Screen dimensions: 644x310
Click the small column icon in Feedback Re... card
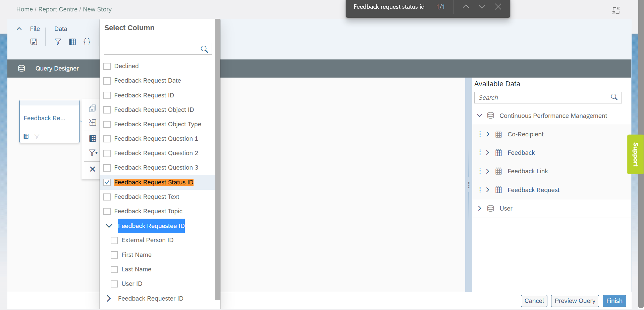pos(26,136)
